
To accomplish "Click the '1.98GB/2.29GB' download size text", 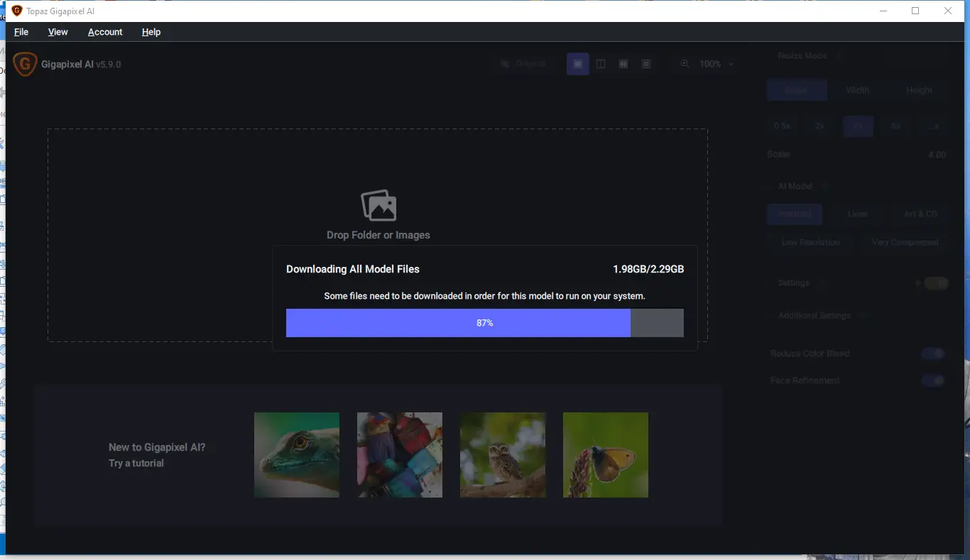I will pyautogui.click(x=648, y=270).
